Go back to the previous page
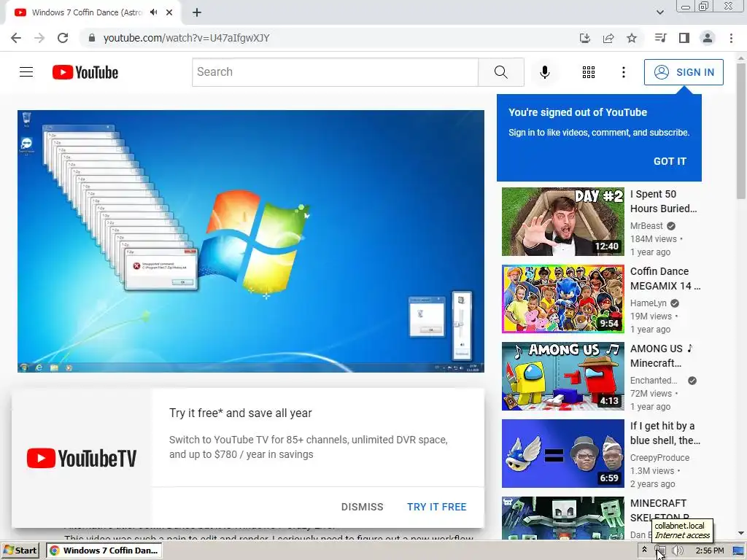 click(x=16, y=38)
